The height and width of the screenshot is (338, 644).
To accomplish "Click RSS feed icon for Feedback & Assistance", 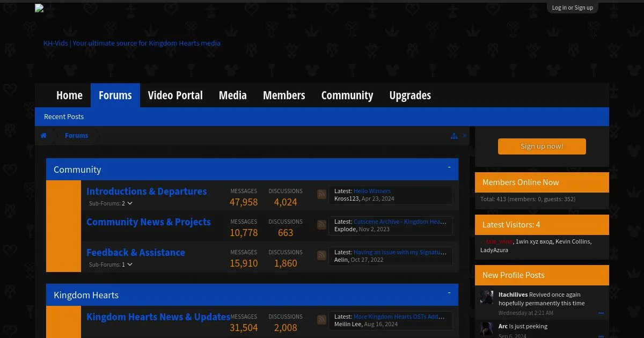I will (321, 255).
